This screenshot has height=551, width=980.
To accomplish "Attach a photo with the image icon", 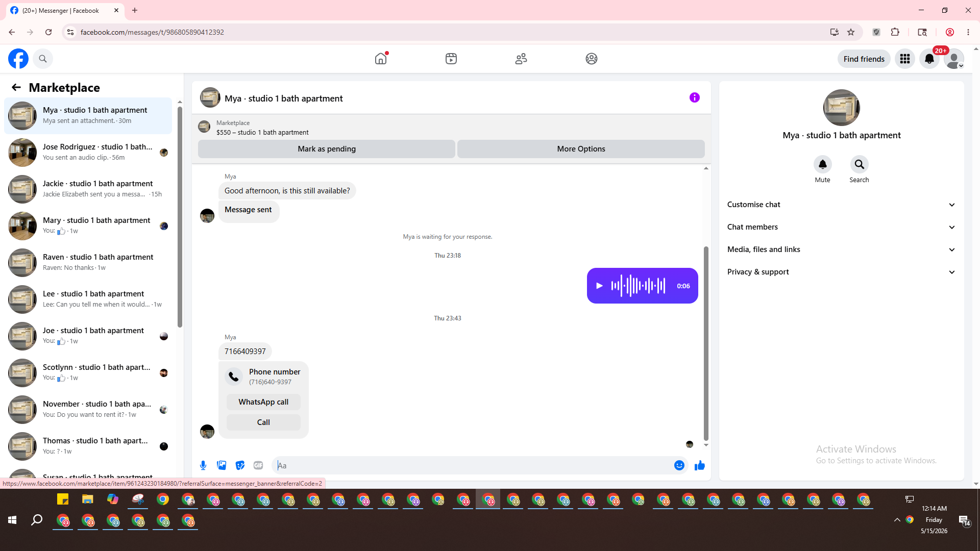I will (222, 465).
